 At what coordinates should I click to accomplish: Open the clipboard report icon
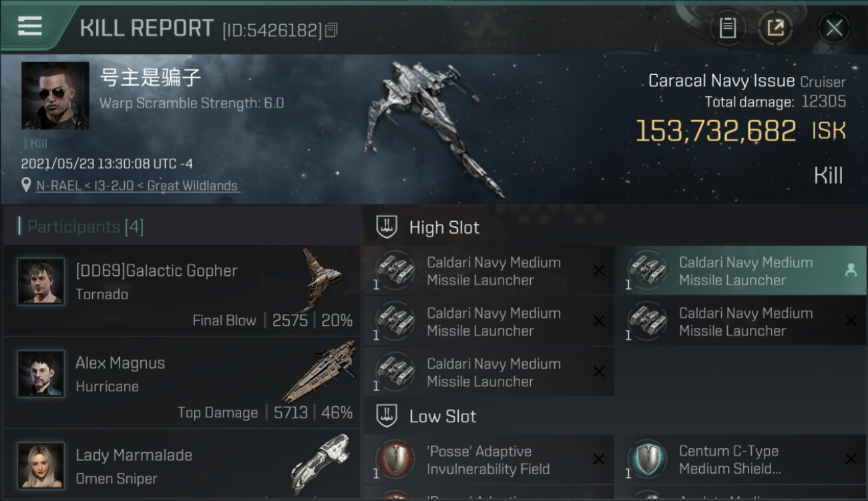coord(728,28)
